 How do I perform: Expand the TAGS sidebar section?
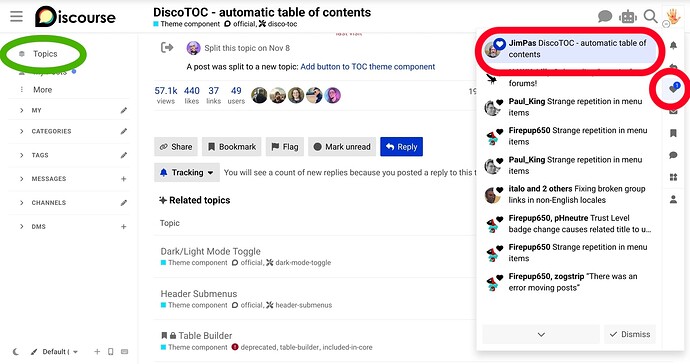pyautogui.click(x=22, y=155)
